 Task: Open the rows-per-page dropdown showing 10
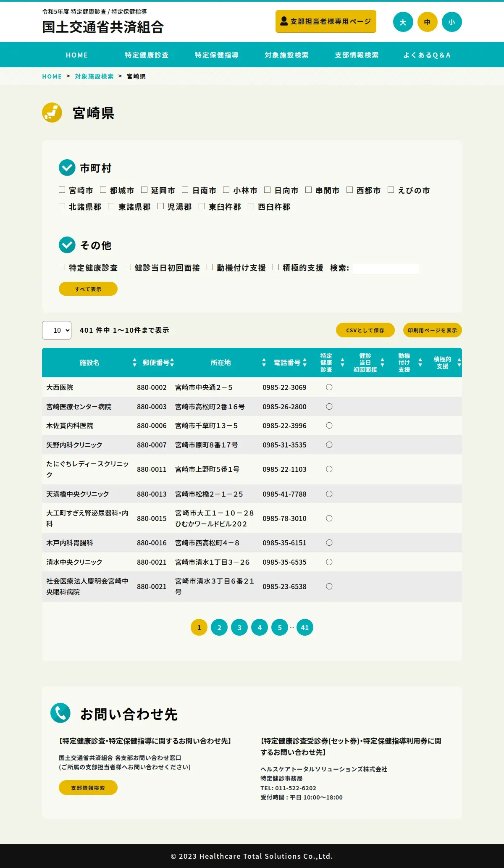[x=57, y=330]
